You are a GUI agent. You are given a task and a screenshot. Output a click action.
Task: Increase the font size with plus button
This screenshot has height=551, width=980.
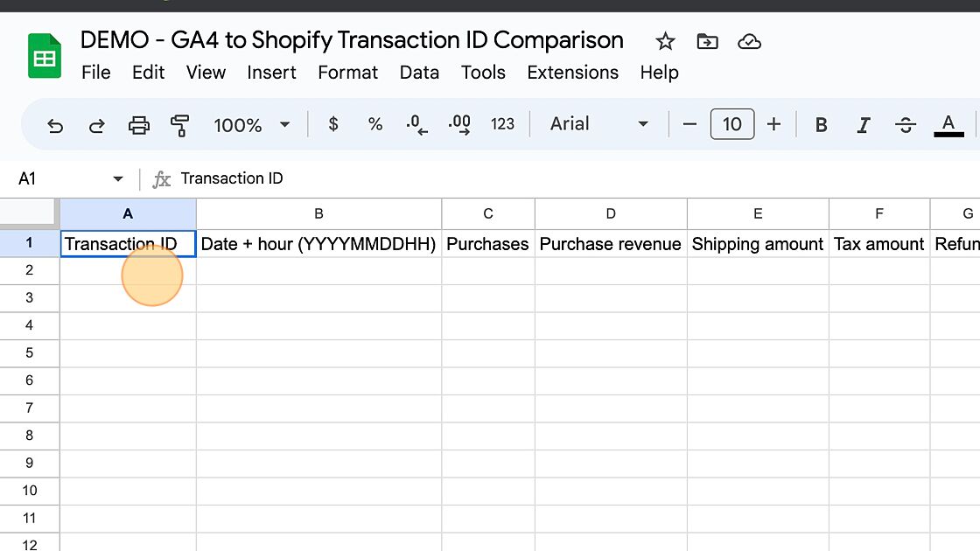(773, 124)
